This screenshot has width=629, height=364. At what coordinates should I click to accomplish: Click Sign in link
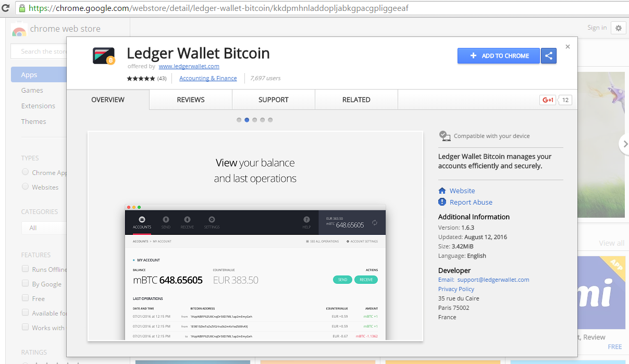point(597,28)
